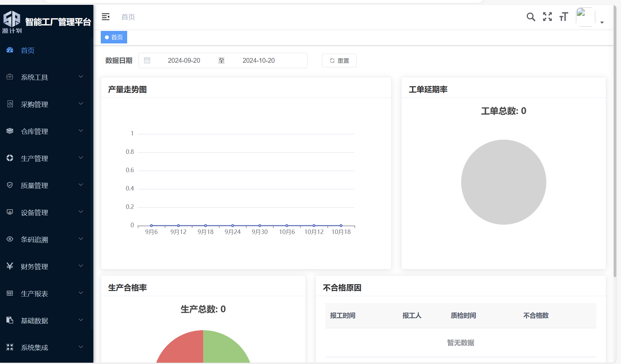Click the 9月18 data point on chart
This screenshot has width=621, height=364.
pos(205,226)
